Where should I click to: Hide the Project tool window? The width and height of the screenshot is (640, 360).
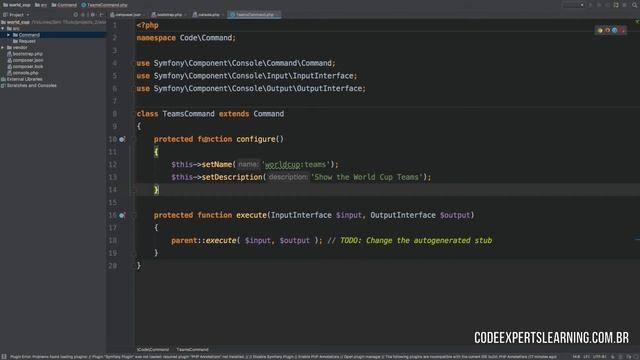pos(101,15)
